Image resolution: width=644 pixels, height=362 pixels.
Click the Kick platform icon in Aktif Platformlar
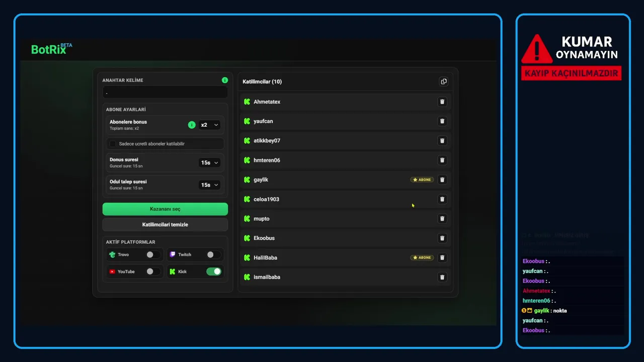(x=173, y=271)
